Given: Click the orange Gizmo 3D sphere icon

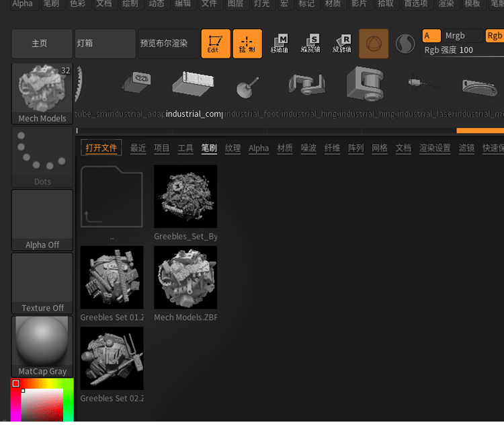Looking at the screenshot, I should [x=374, y=44].
